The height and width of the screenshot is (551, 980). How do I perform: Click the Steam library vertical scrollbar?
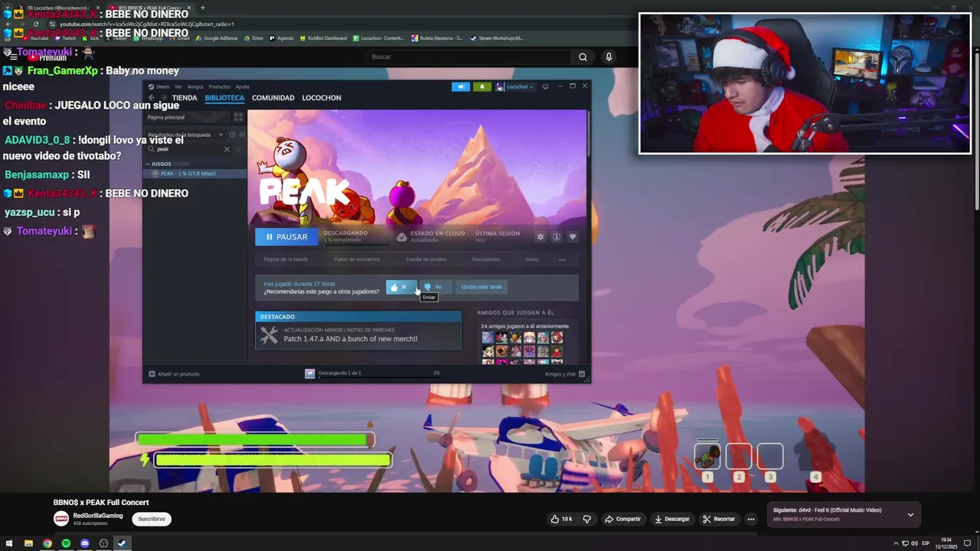tap(588, 132)
